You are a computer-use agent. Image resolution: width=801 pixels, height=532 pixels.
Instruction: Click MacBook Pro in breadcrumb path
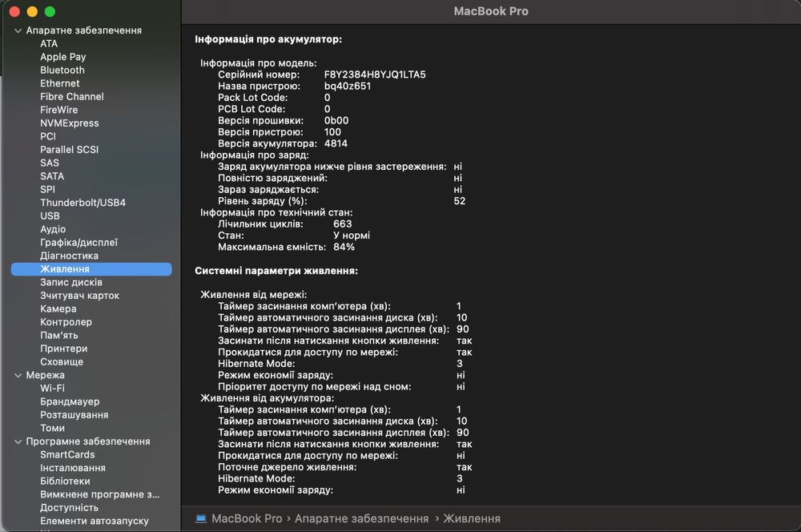(247, 520)
